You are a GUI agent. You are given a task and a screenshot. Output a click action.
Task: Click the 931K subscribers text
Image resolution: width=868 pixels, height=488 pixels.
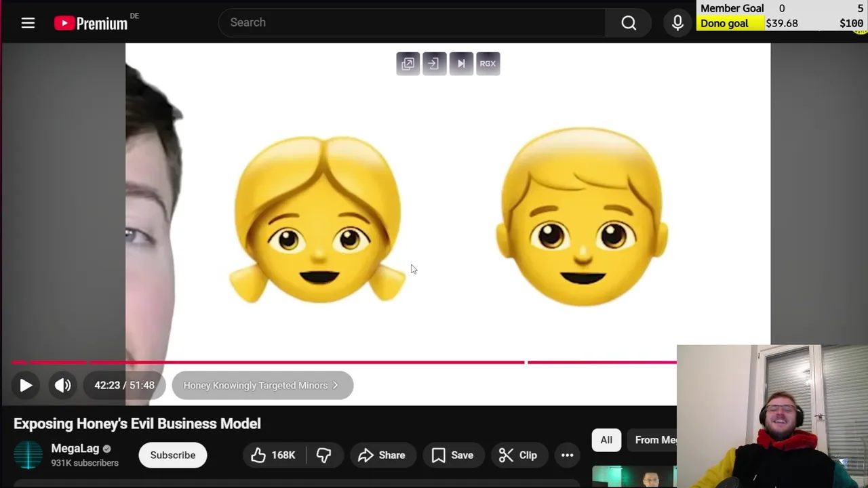point(85,463)
